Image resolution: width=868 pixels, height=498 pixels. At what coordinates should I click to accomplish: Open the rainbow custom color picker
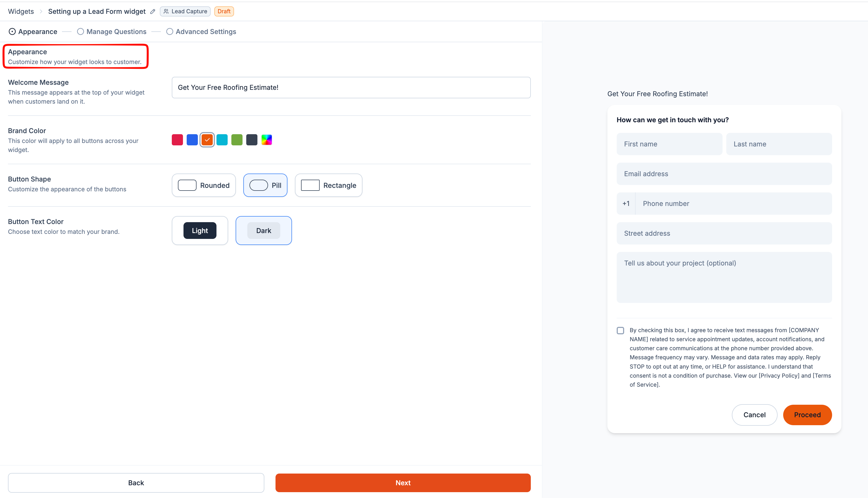[267, 140]
